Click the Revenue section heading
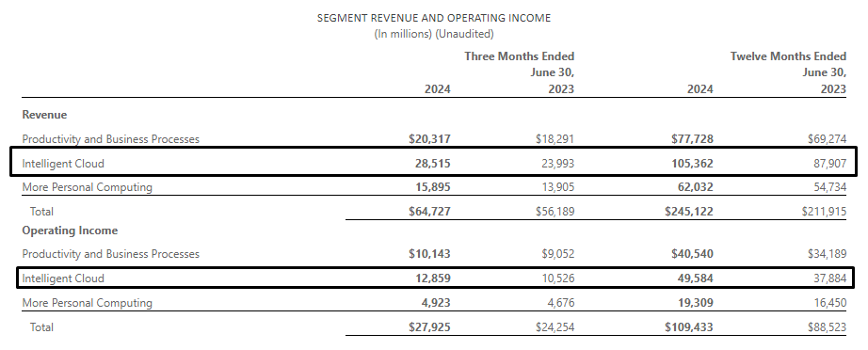The height and width of the screenshot is (350, 868). [x=44, y=115]
